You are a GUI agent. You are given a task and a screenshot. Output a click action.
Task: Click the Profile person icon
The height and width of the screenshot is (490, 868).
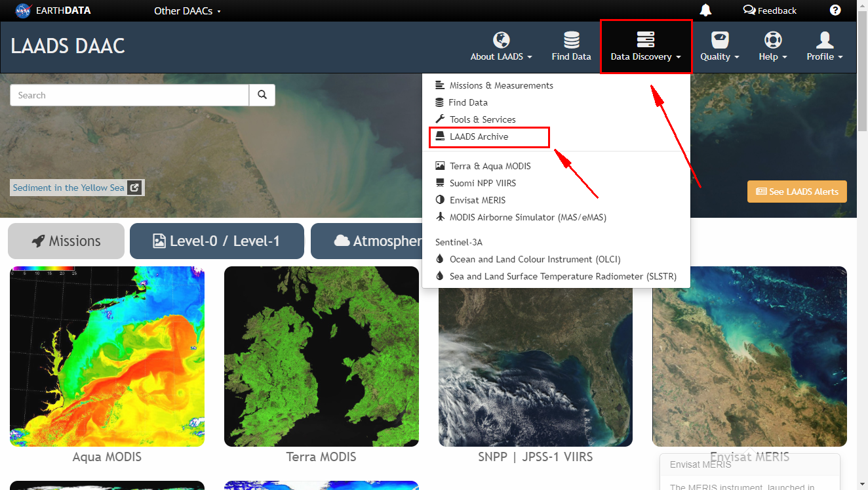(825, 40)
